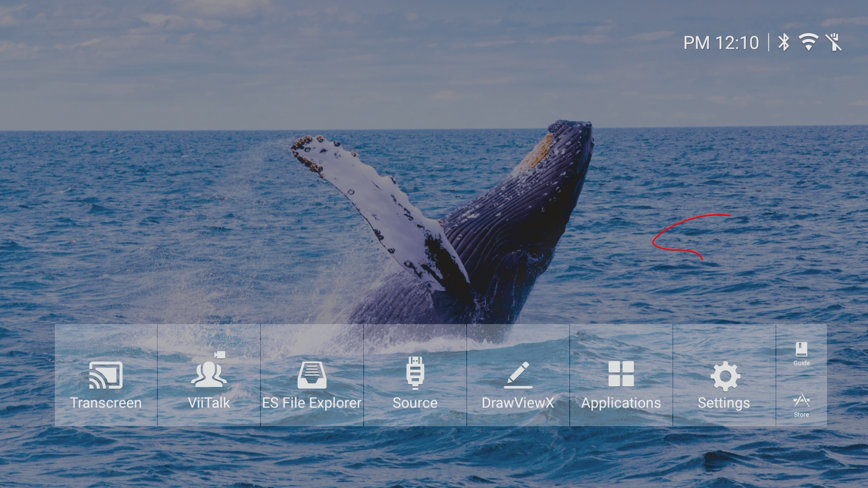Viewport: 868px width, 488px height.
Task: Click the Bluetooth status icon
Action: 783,42
